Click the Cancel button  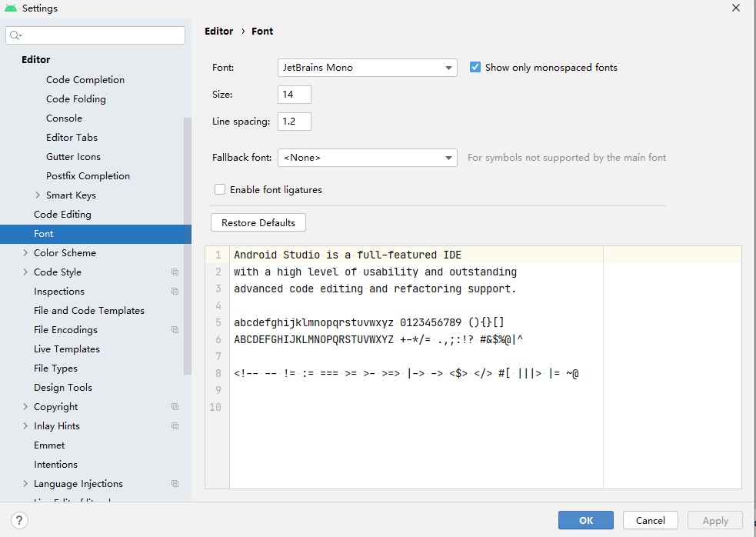[x=651, y=521]
